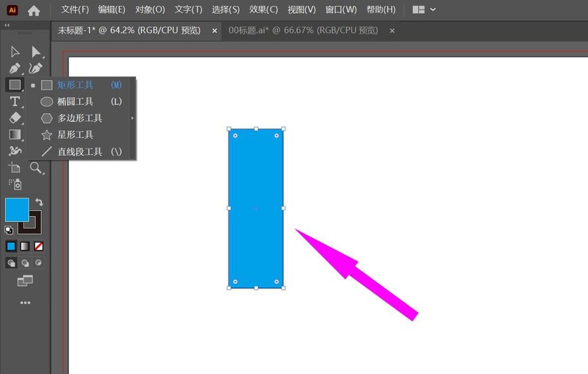
Task: Select the Gradient tool
Action: (15, 134)
